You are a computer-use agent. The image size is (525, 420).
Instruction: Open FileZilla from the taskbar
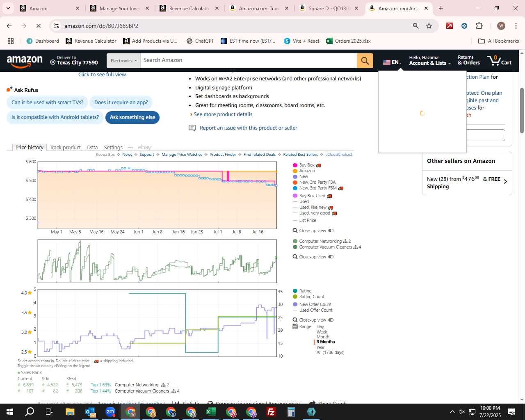click(x=271, y=412)
